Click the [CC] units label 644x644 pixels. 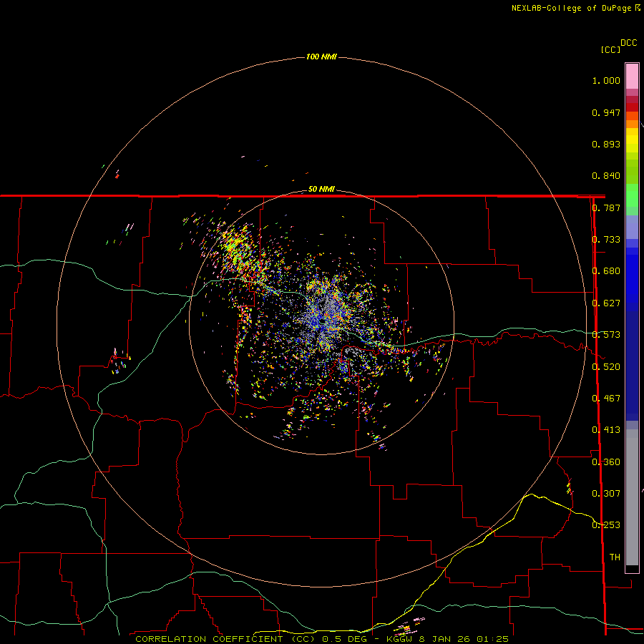tap(610, 49)
